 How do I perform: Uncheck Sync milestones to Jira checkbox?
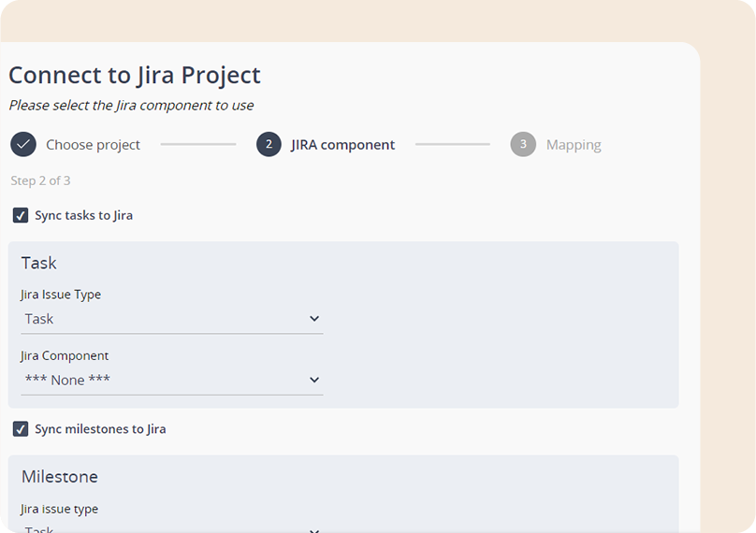point(21,429)
